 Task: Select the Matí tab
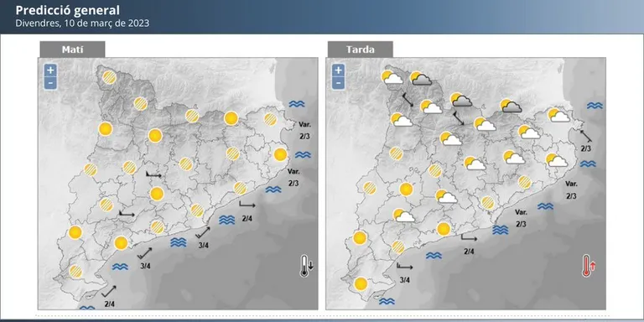pos(72,49)
